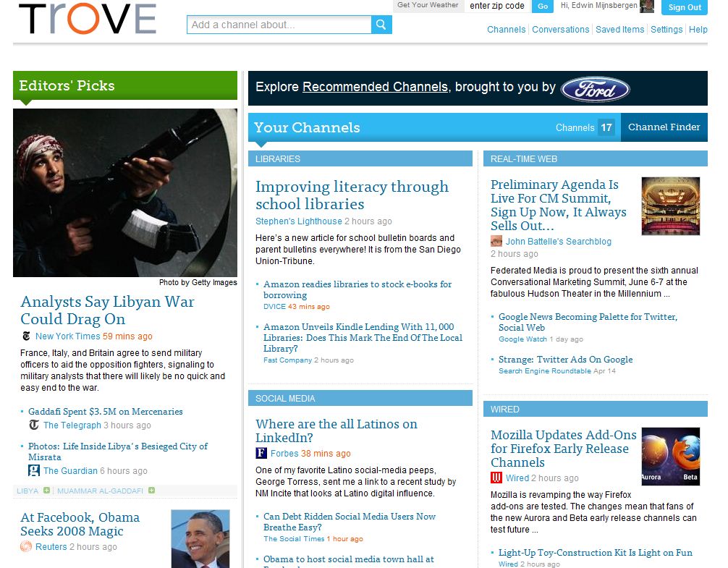Click the Trove logo
The image size is (728, 568).
[x=88, y=19]
